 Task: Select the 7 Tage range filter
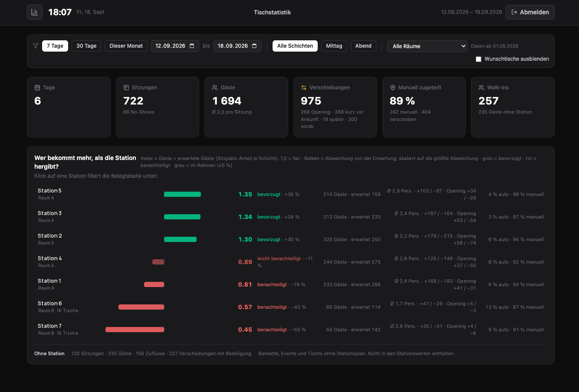pyautogui.click(x=55, y=46)
